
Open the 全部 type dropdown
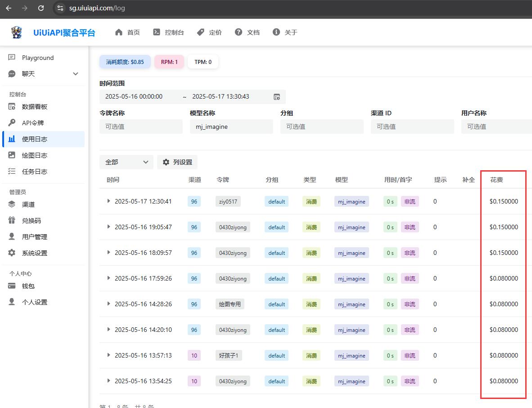[126, 162]
